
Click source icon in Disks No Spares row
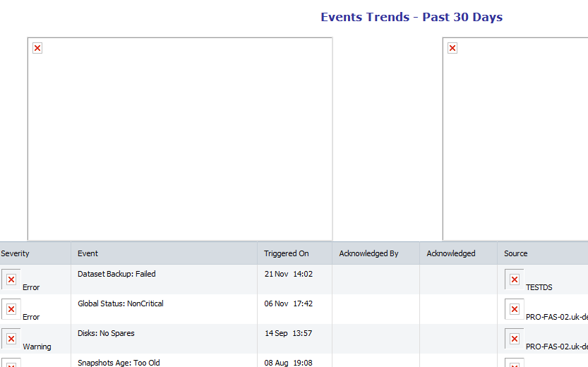pyautogui.click(x=515, y=339)
